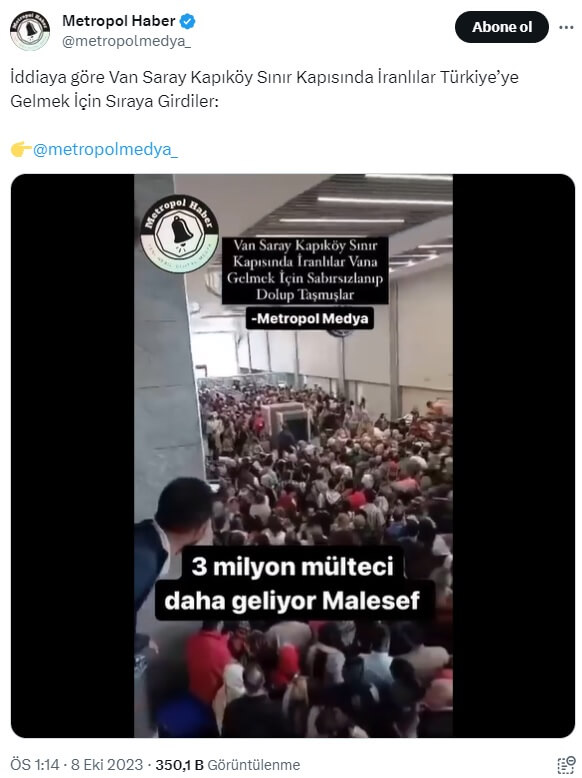View the 350,1 B Görüntülenme count

pos(228,765)
